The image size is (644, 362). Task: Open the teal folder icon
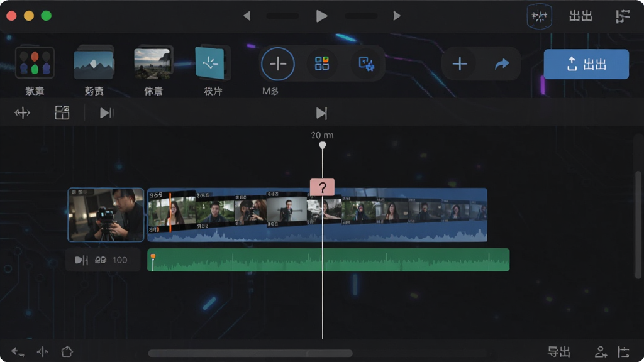point(212,63)
